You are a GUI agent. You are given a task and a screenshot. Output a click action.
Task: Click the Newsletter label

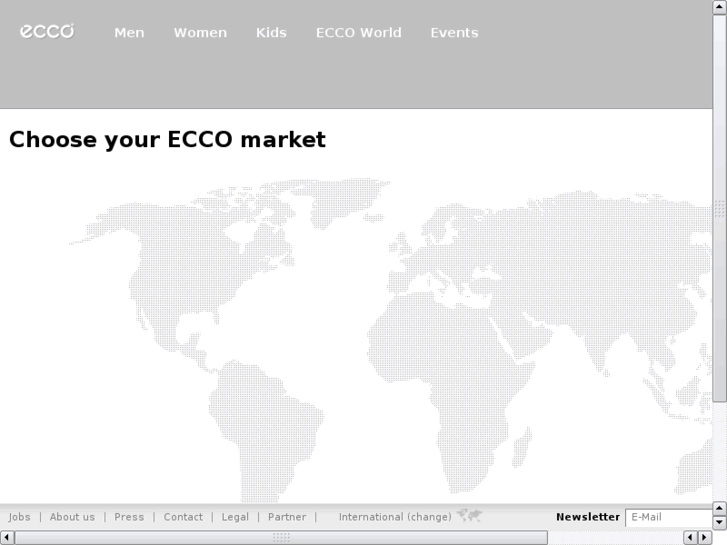coord(588,517)
